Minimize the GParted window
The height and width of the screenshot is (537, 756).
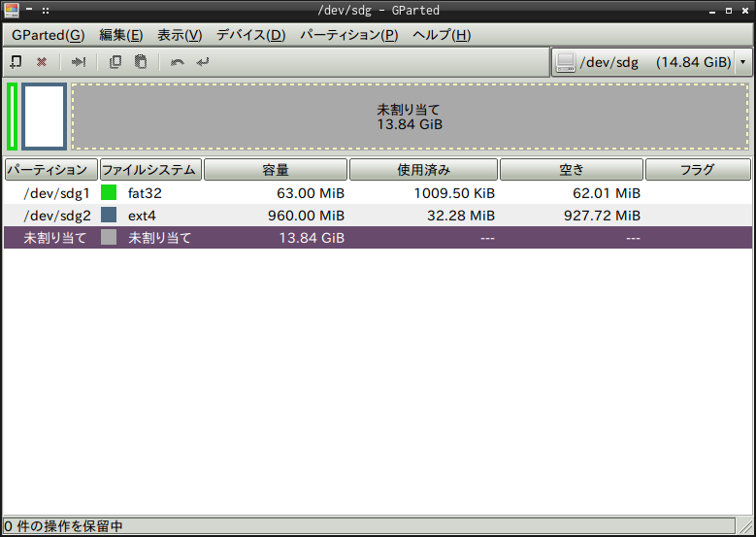coord(712,10)
